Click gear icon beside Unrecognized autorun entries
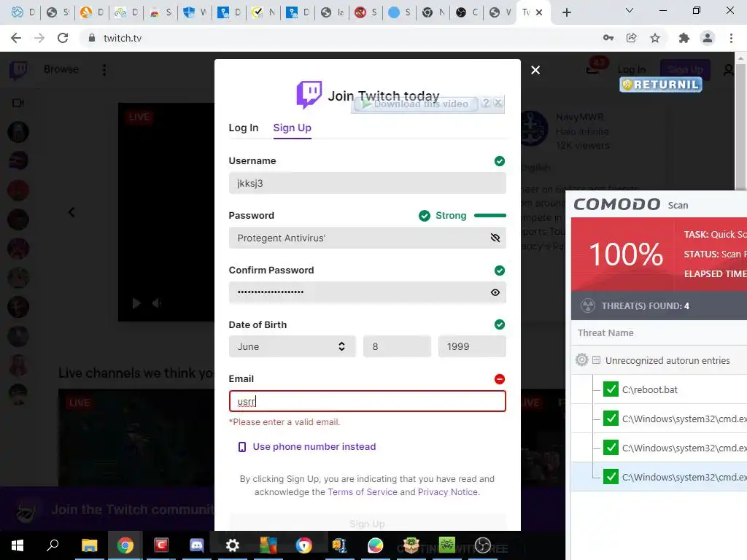Viewport: 747px width, 560px height. [581, 359]
